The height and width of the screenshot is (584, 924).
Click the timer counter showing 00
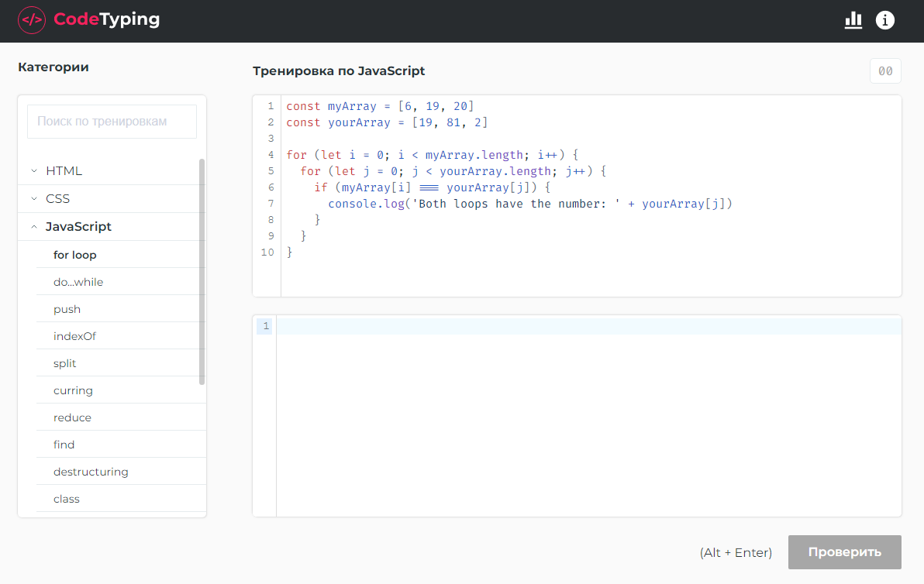coord(884,70)
